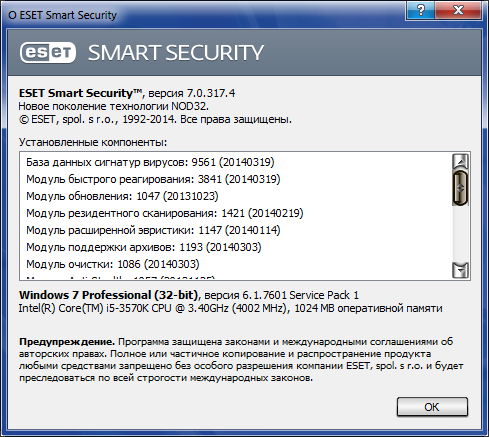Click the OK button
This screenshot has height=437, width=489.
[x=432, y=407]
